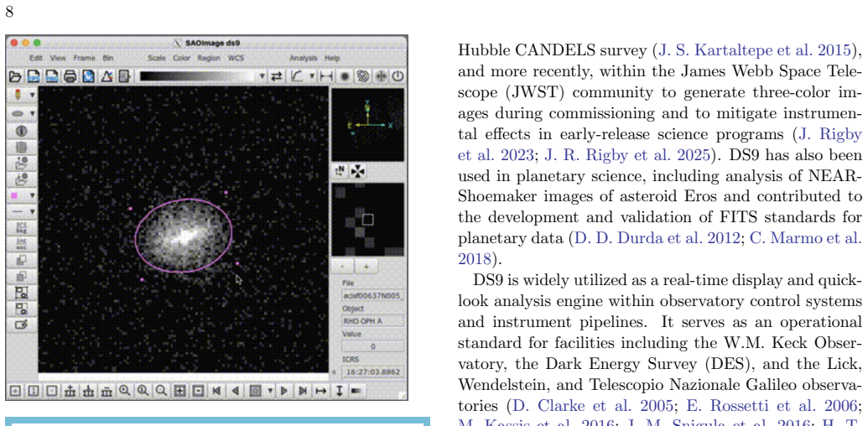Click the next frame triangle button
868x426 pixels.
point(284,391)
